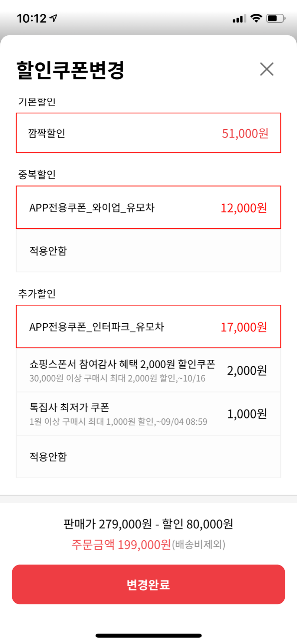Screen dimensions: 297x644
Task: Choose 적용안함 under 추가할인
Action: point(148,456)
